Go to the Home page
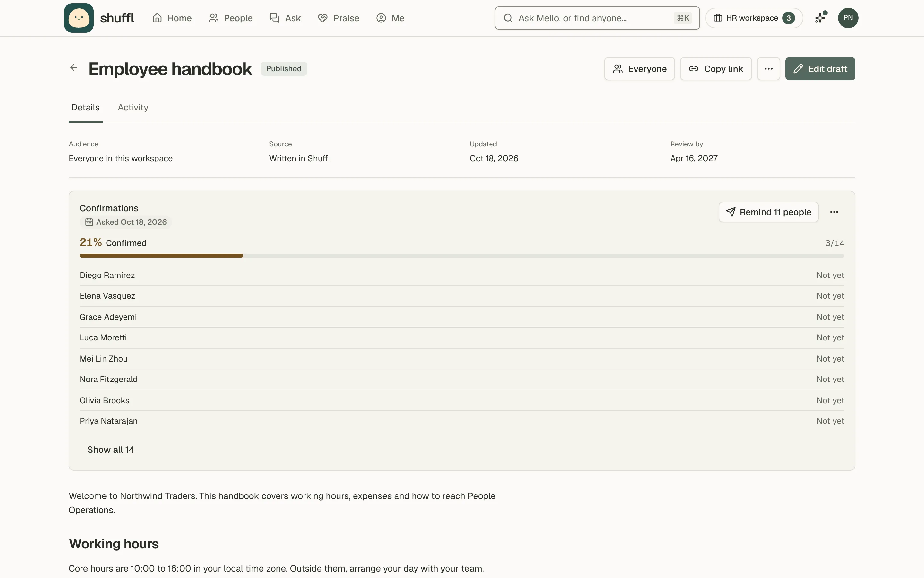The image size is (924, 578). point(172,18)
